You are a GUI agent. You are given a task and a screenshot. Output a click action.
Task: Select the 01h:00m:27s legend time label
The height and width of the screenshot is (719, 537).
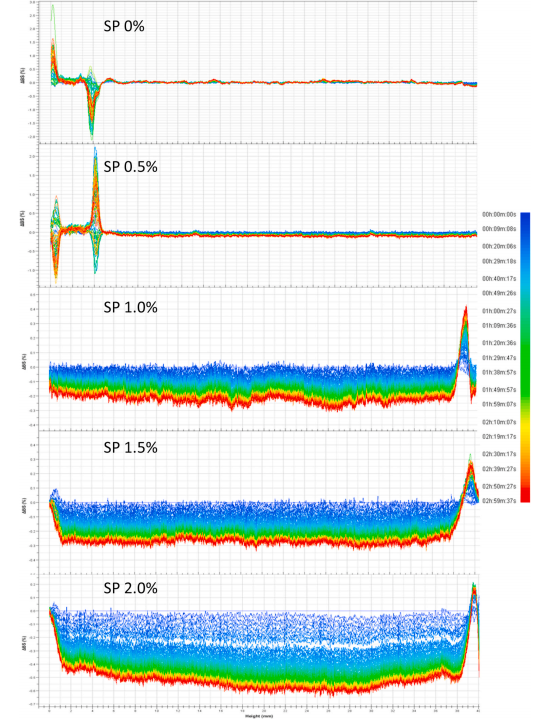coord(499,311)
